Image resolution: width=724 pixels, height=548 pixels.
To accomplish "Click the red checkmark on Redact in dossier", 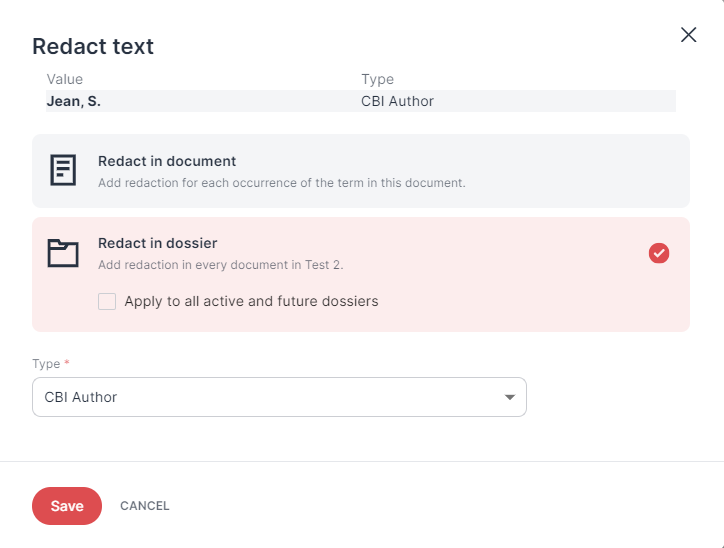I will pyautogui.click(x=659, y=253).
